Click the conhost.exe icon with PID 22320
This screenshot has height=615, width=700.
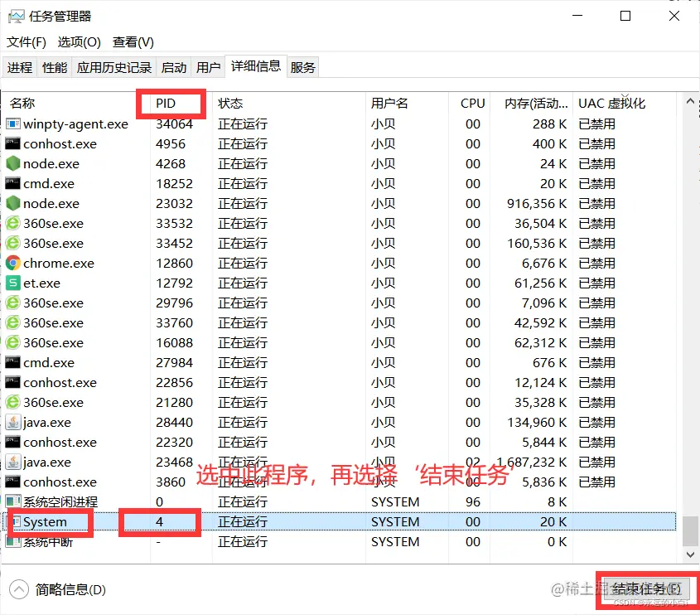tap(13, 442)
